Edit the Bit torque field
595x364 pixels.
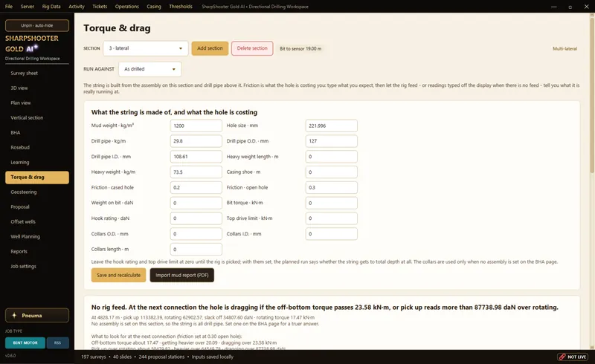pyautogui.click(x=331, y=203)
